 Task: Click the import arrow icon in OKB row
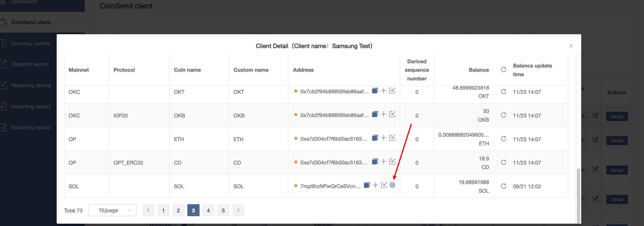pos(392,114)
